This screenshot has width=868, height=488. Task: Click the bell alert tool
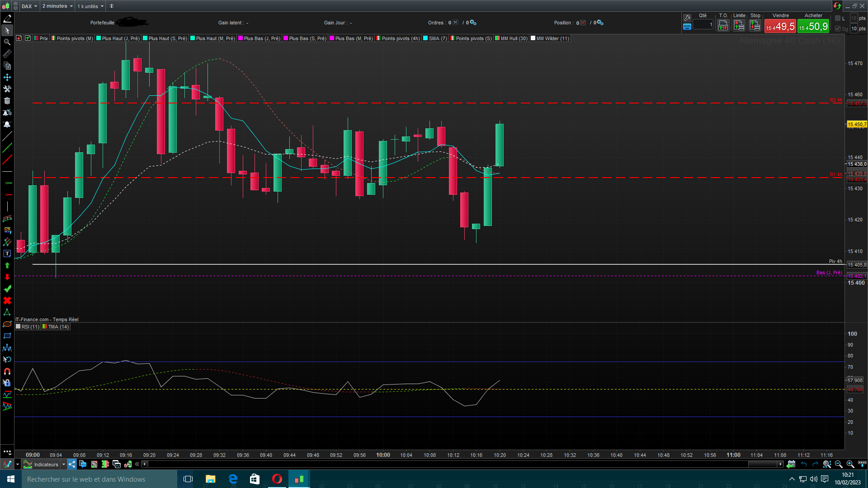click(x=7, y=124)
